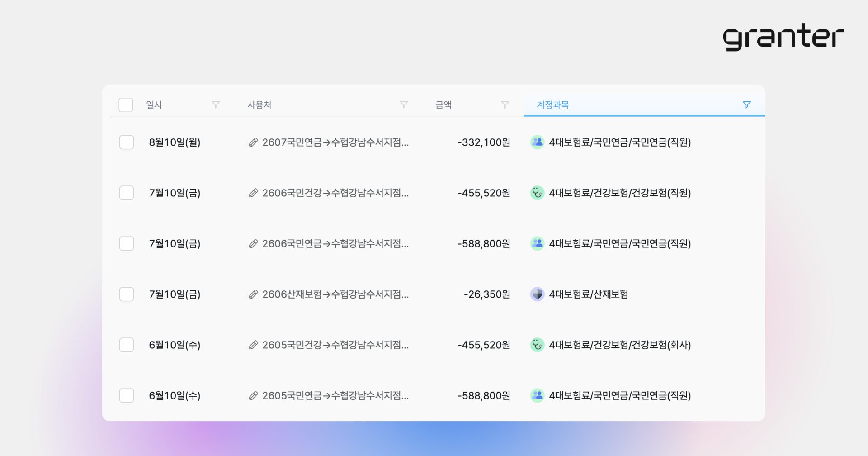Click the 일시 column header
868x456 pixels.
[x=154, y=105]
